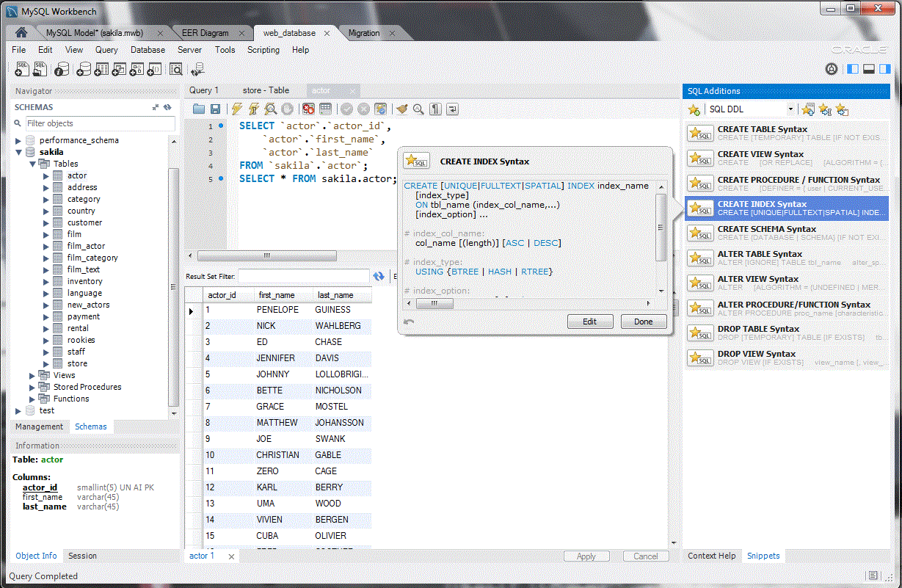Click the Apply button at the bottom
This screenshot has height=588, width=902.
point(586,556)
